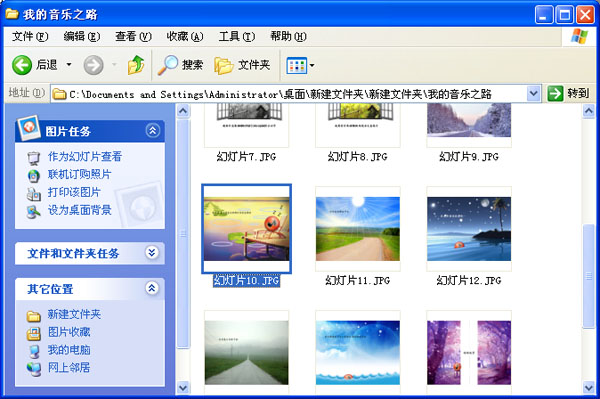Click the slideshow icon beside 作为幻灯片查看

pyautogui.click(x=34, y=158)
